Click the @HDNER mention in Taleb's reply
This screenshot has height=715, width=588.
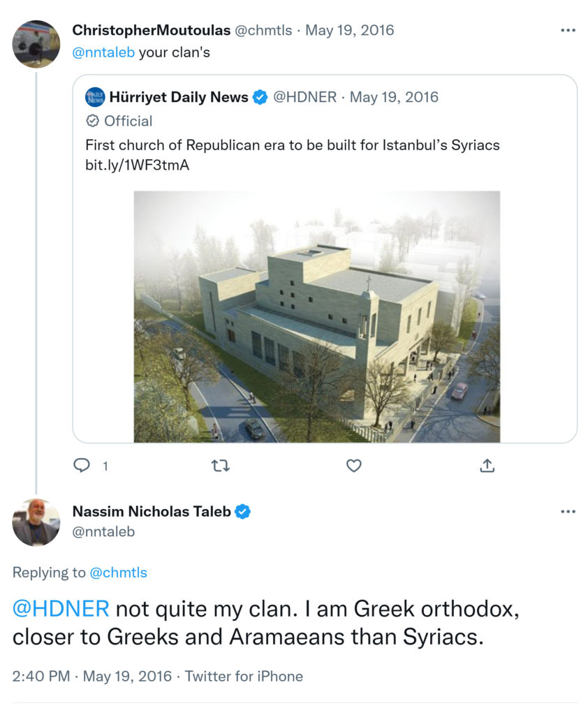(x=61, y=609)
